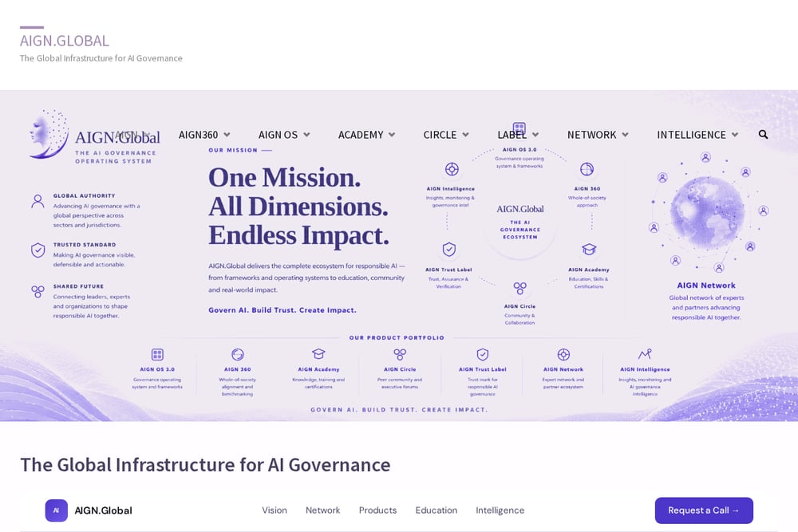Click the AIGN 360 globe portfolio icon

[238, 354]
